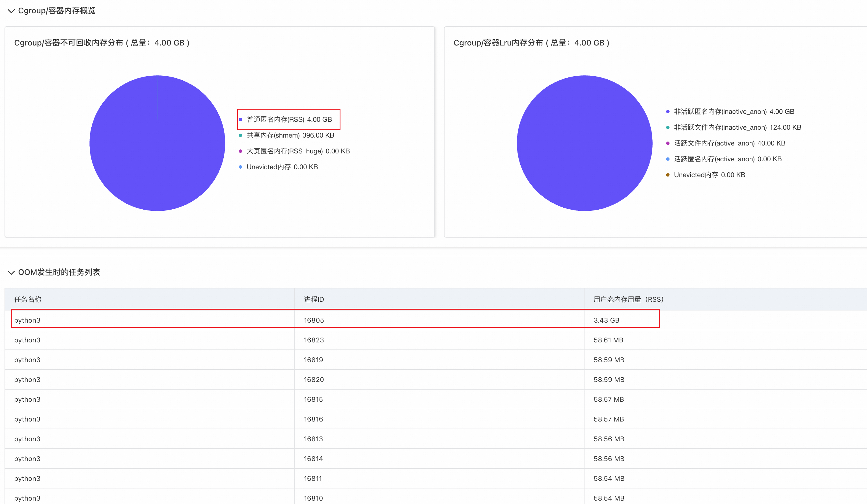Screen dimensions: 867x504
Task: Click the 58.59 MB value for PID 16819
Action: [609, 360]
